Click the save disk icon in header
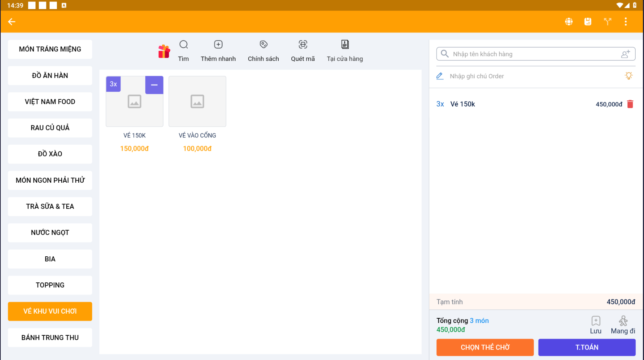Screen dimensions: 644x360 pyautogui.click(x=587, y=22)
